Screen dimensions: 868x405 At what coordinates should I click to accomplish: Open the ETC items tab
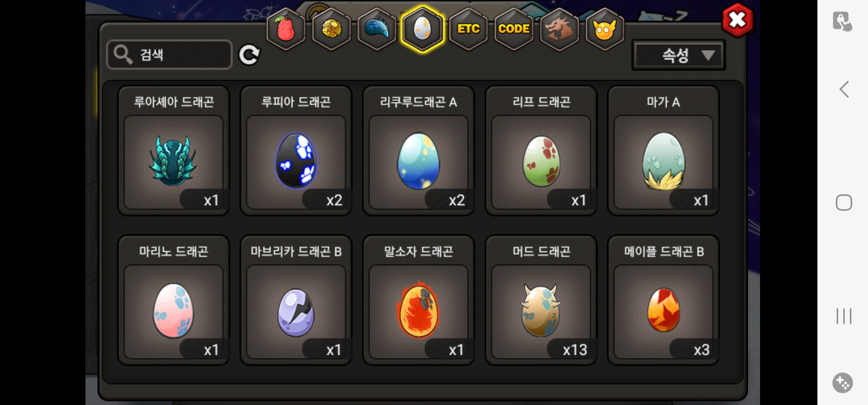click(x=468, y=29)
